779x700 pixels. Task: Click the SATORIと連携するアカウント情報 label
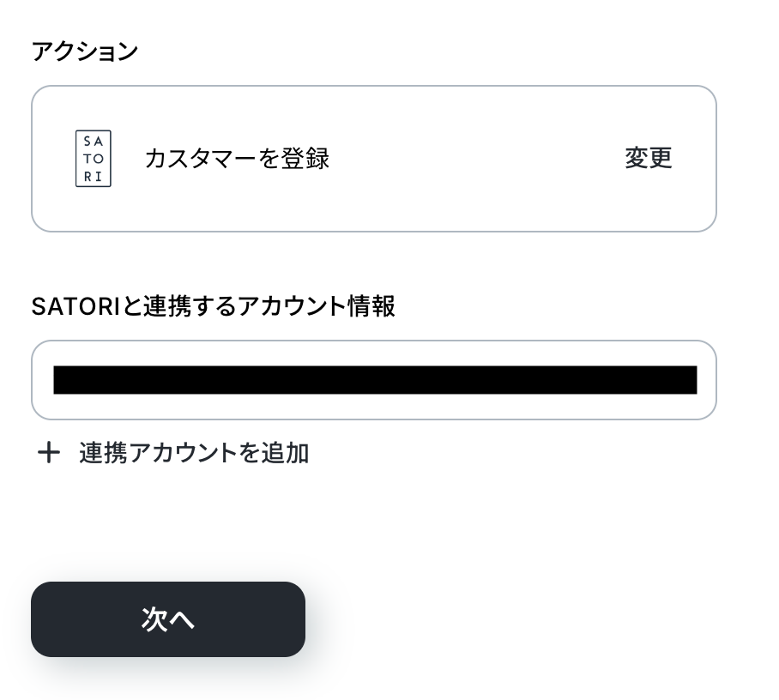tap(213, 306)
